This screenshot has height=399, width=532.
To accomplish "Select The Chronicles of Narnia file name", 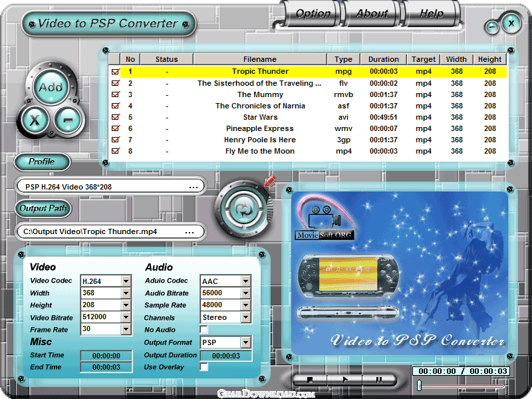I will 260,106.
